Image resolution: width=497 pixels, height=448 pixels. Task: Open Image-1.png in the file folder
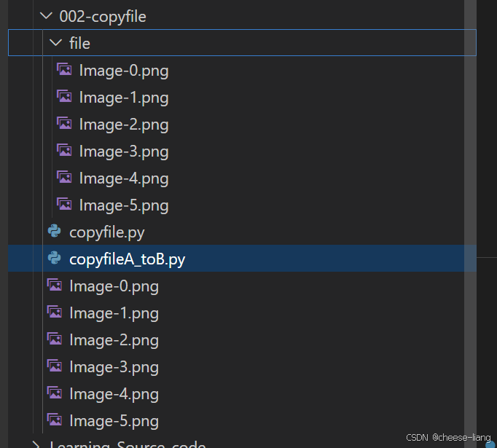[124, 98]
